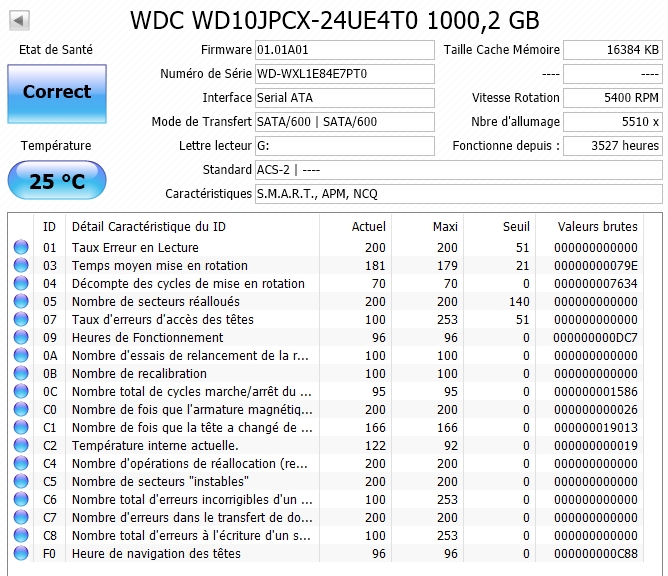Click the 25 °C temperature button
The width and height of the screenshot is (668, 576).
57,181
